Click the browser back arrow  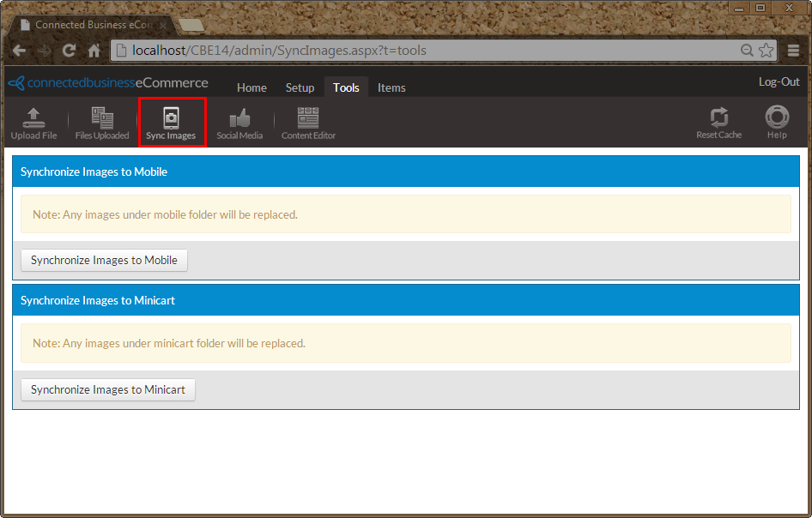point(19,51)
